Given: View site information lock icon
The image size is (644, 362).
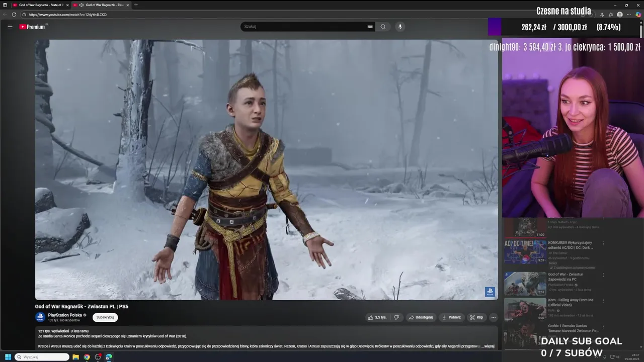Looking at the screenshot, I should pyautogui.click(x=24, y=15).
